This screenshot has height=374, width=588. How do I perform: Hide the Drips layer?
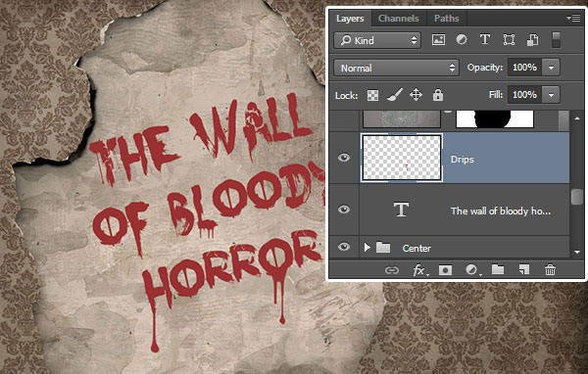pos(344,158)
